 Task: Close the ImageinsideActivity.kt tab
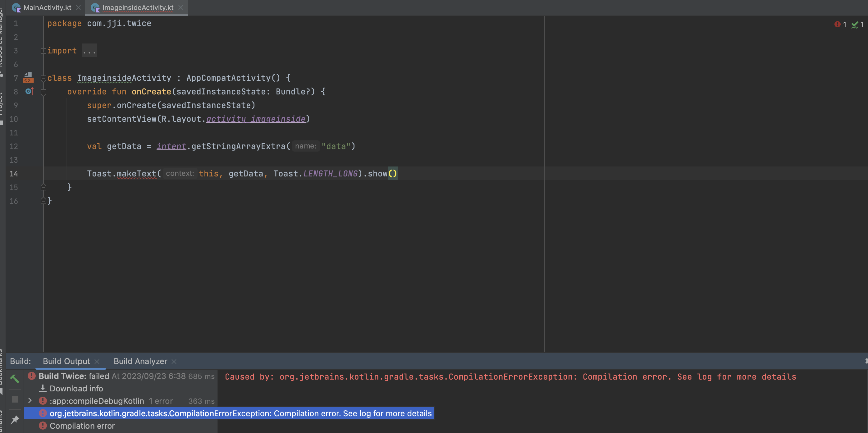coord(181,7)
